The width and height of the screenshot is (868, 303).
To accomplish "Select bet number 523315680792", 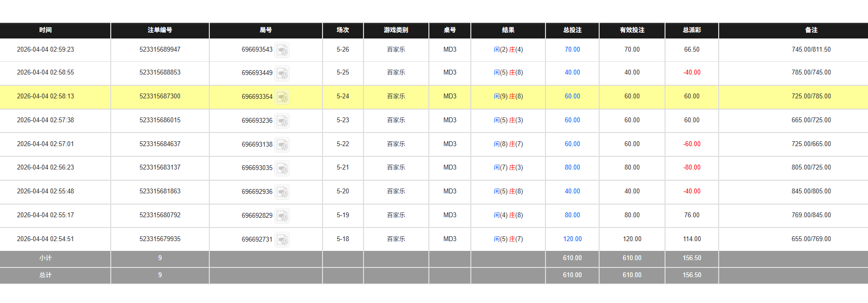I will tap(160, 215).
